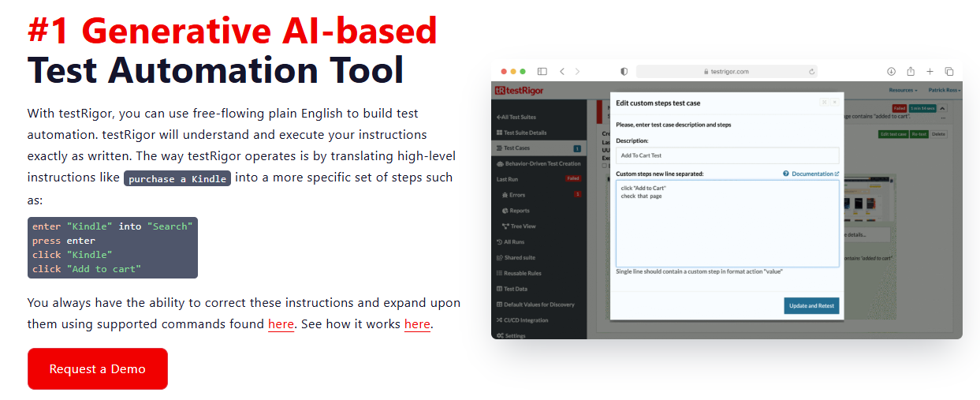The width and height of the screenshot is (980, 400).
Task: Open the Safari share icon
Action: pyautogui.click(x=911, y=71)
